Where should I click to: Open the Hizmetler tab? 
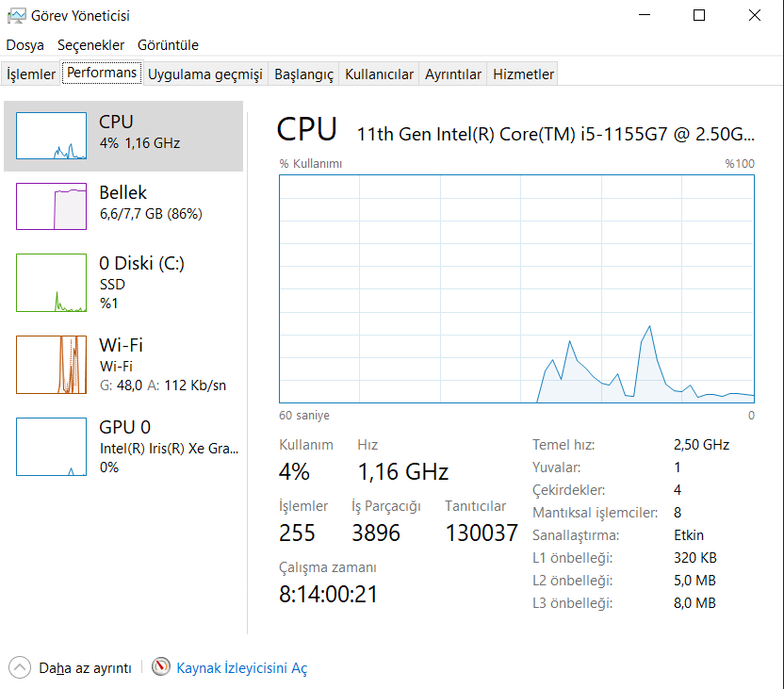coord(523,74)
